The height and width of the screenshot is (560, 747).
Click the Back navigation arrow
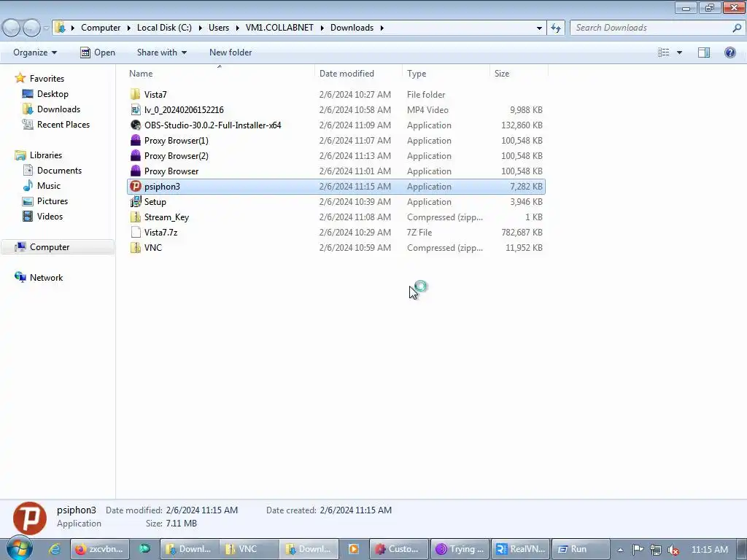pyautogui.click(x=12, y=28)
